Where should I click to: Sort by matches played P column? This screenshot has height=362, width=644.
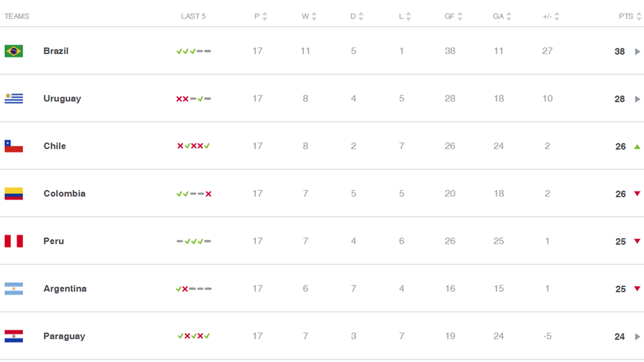(x=261, y=17)
